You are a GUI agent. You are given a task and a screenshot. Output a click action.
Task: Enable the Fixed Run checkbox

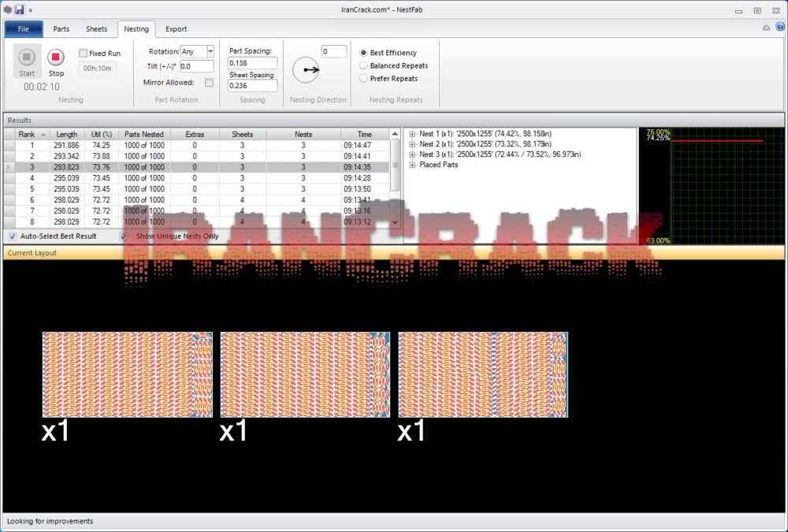[x=84, y=54]
